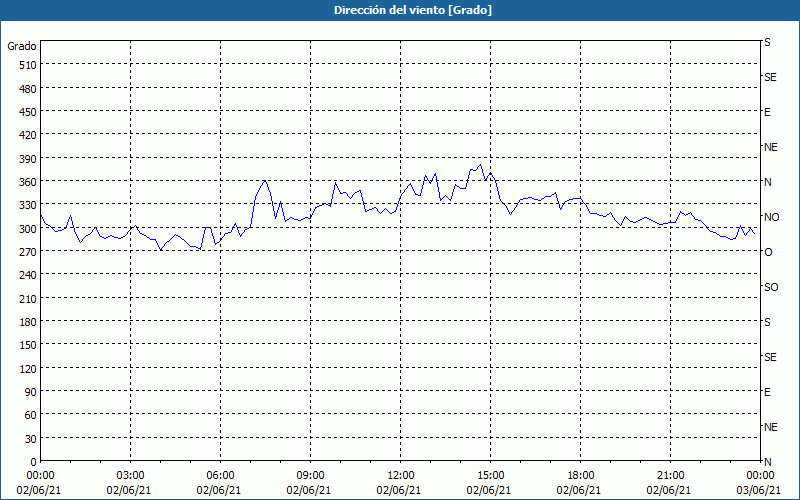This screenshot has width=800, height=500.
Task: Pick the S compass label beside 180 gridline
Action: [x=767, y=322]
